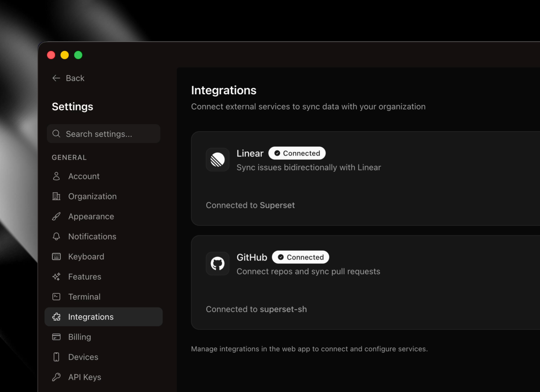The height and width of the screenshot is (392, 540).
Task: Click the GitHub Connected status badge
Action: tap(300, 257)
